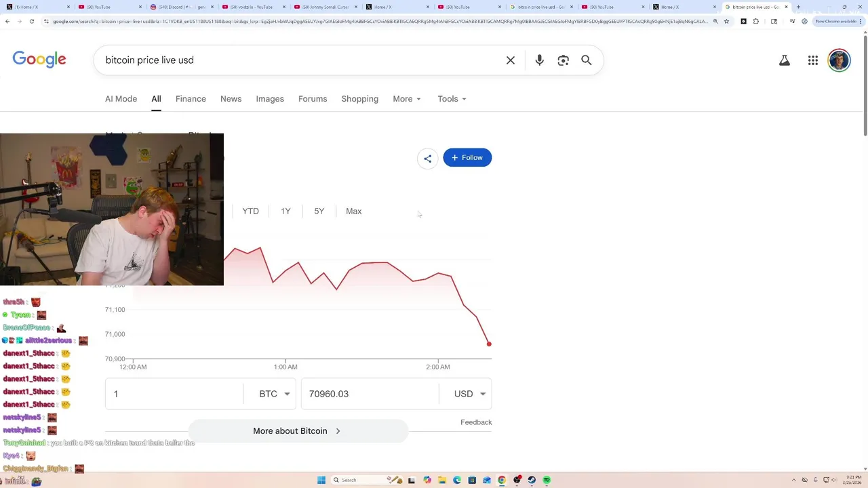Select the All results tab

[156, 99]
